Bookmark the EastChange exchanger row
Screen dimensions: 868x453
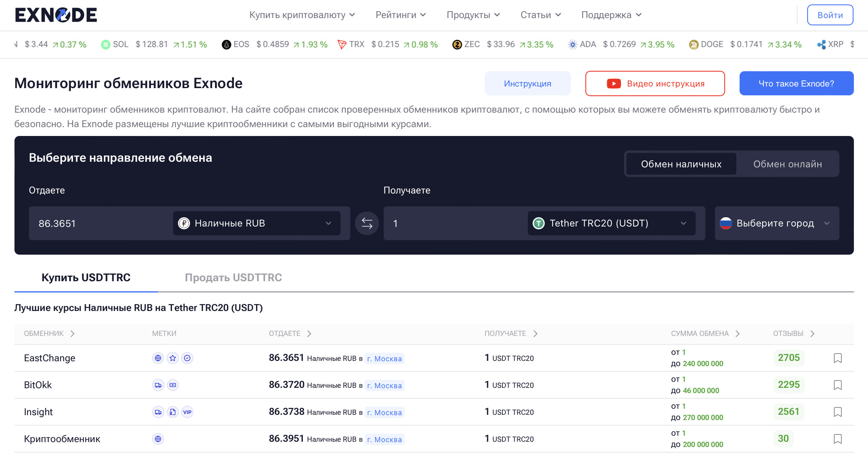(837, 358)
